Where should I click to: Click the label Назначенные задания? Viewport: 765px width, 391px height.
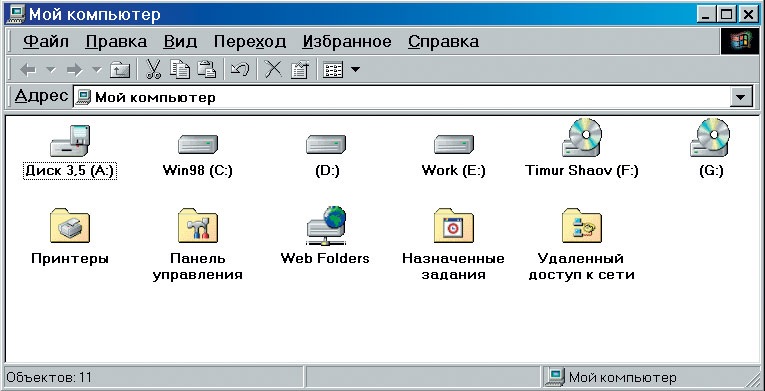click(454, 267)
